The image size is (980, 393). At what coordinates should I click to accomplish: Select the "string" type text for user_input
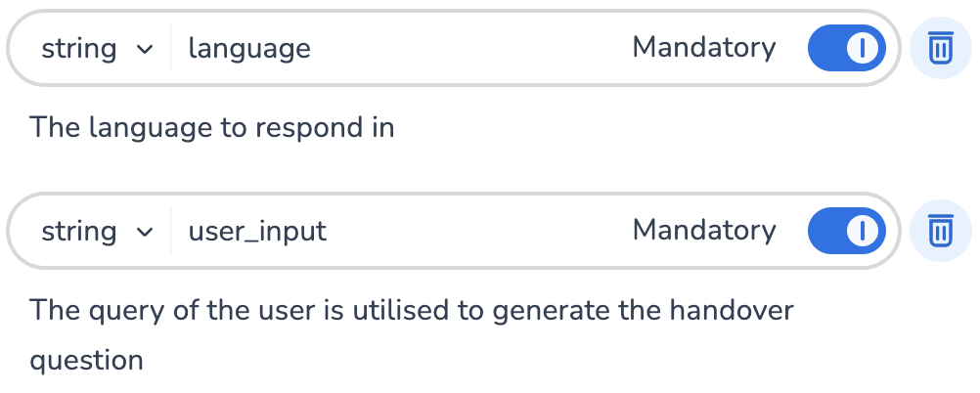coord(78,231)
